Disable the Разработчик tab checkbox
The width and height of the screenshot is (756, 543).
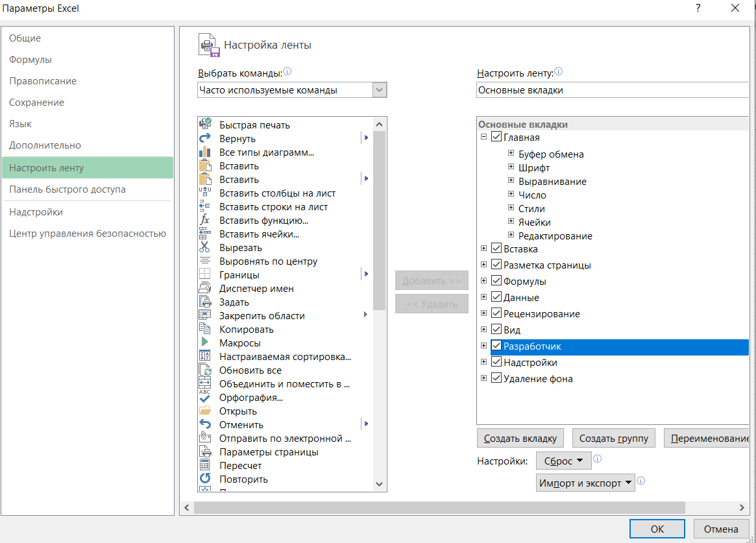point(496,346)
